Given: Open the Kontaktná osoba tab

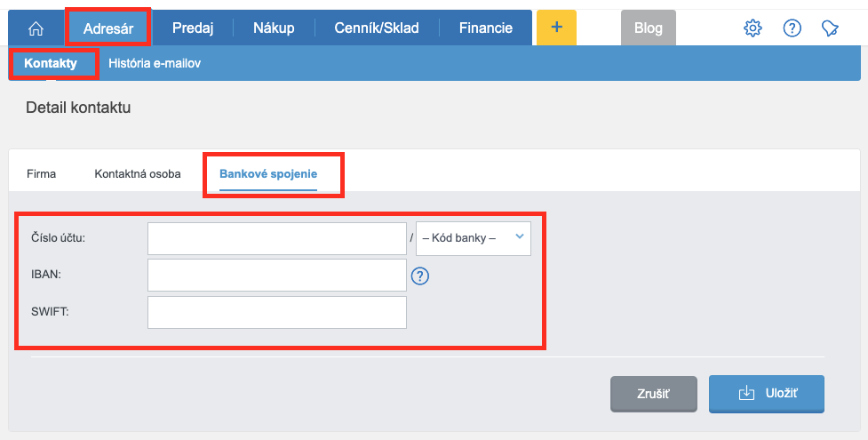Looking at the screenshot, I should click(138, 173).
